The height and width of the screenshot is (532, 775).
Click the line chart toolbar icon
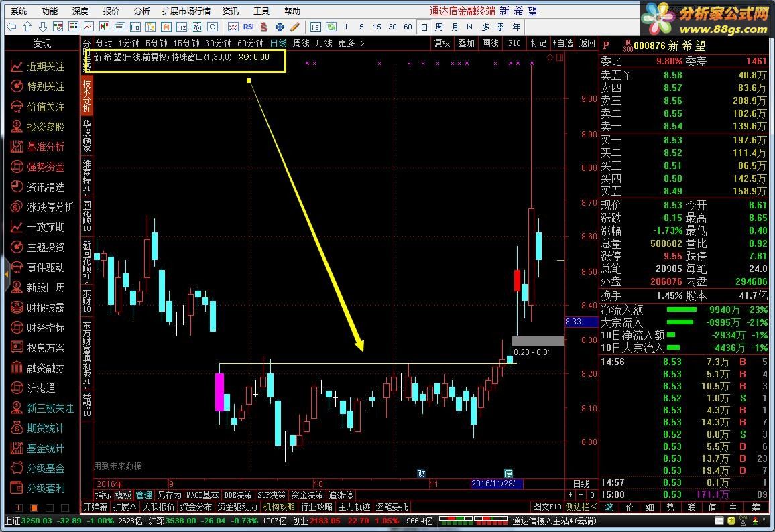coord(89,27)
